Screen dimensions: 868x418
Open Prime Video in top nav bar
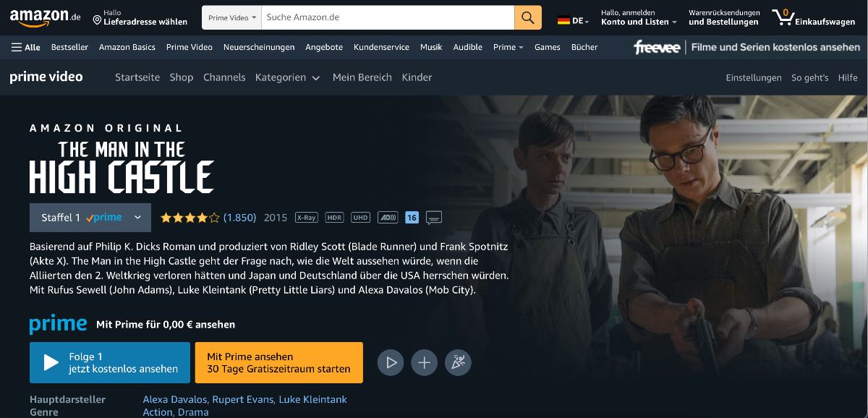point(190,47)
